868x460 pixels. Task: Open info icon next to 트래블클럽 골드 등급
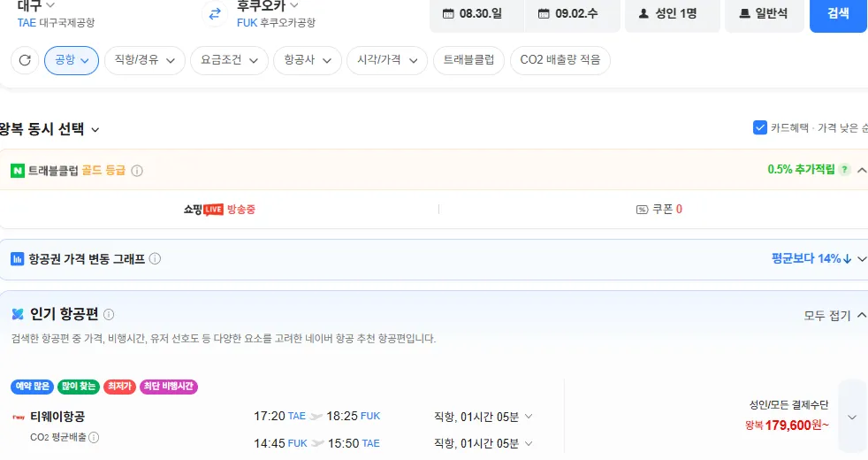click(137, 171)
